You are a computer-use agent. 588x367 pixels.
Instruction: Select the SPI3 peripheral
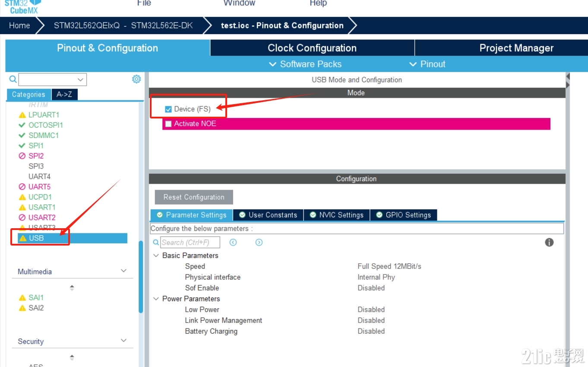coord(36,166)
